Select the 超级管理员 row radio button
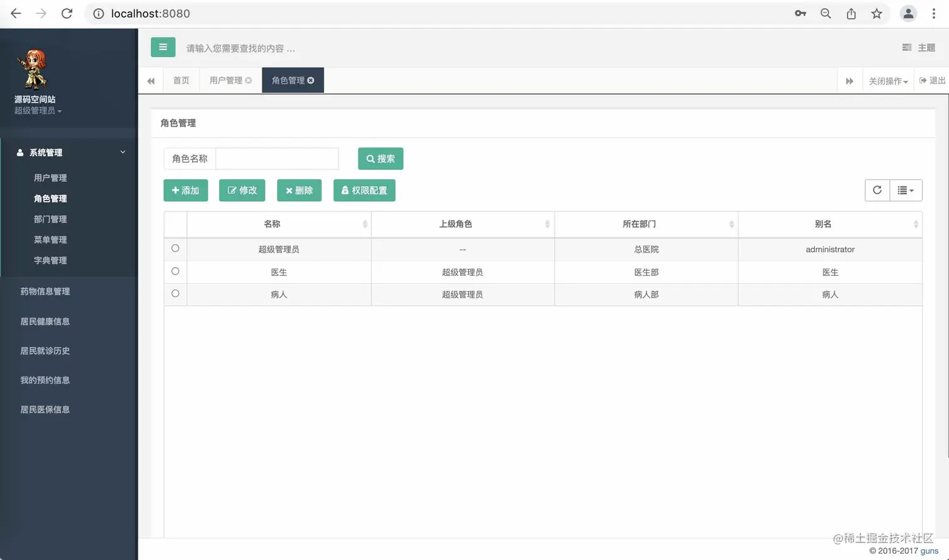949x560 pixels. click(175, 248)
